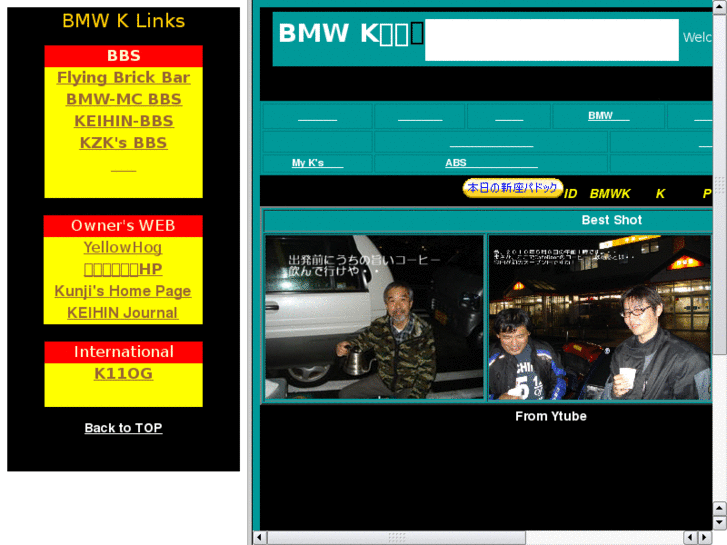The image size is (727, 545).
Task: Open the Flying Brick Bar link
Action: (x=123, y=77)
